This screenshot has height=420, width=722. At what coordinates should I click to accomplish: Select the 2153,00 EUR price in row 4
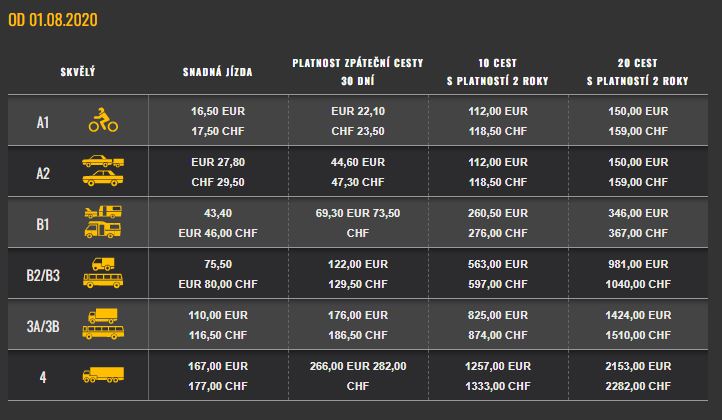(x=637, y=366)
